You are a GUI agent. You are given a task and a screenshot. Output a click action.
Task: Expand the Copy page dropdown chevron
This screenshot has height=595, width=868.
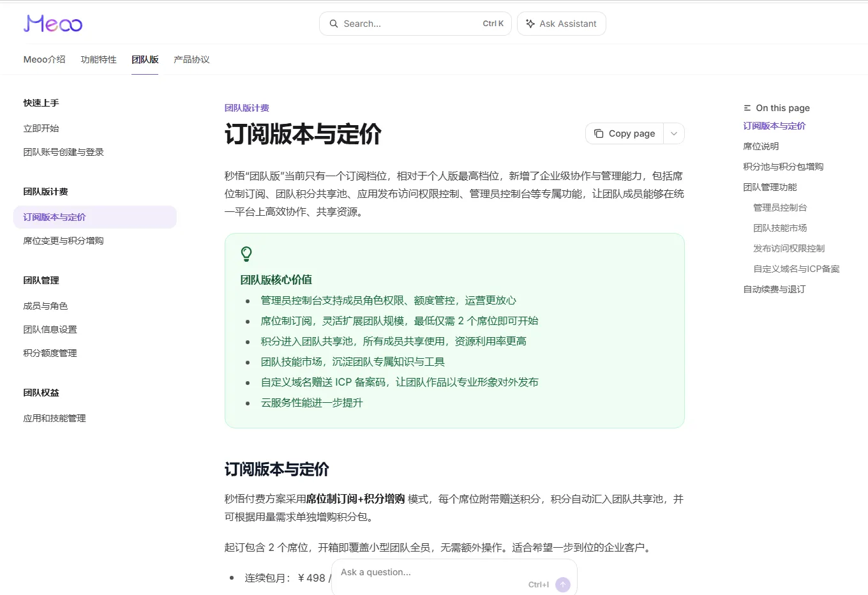point(674,133)
